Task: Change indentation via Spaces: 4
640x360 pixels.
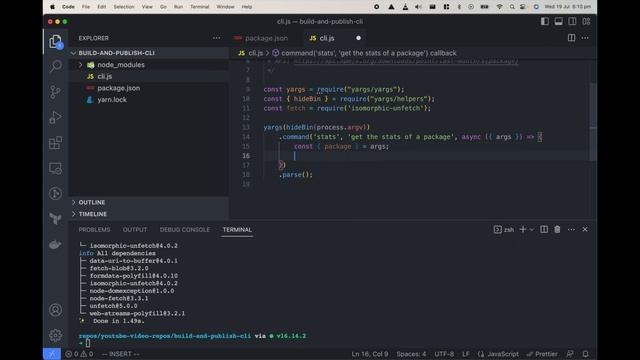Action: click(411, 354)
